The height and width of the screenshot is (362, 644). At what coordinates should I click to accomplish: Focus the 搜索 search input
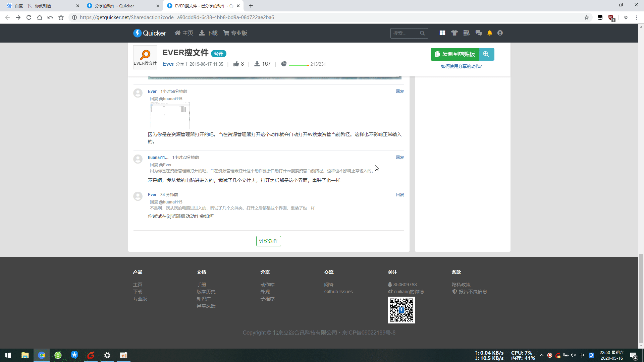pyautogui.click(x=405, y=33)
